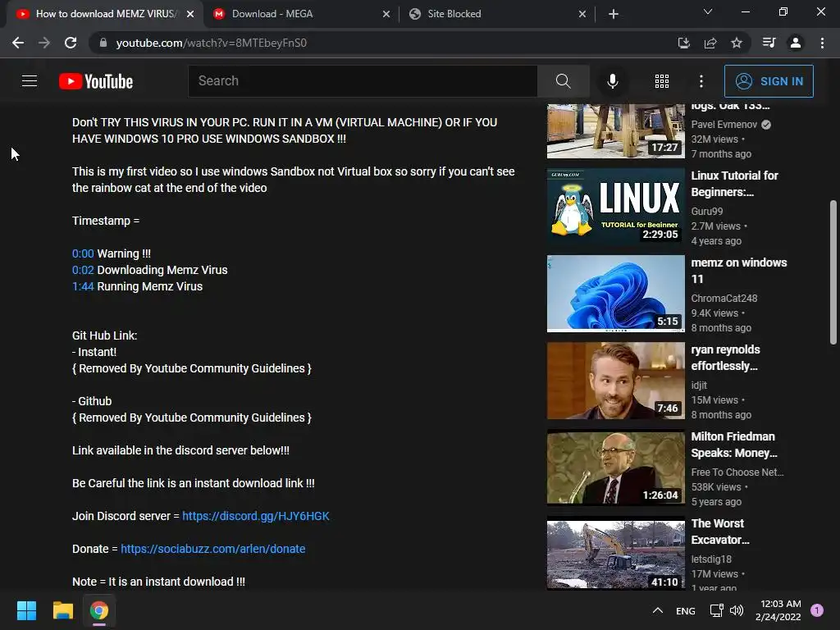Click ryan reynolds effortlessly title
Image resolution: width=840 pixels, height=630 pixels.
[725, 358]
